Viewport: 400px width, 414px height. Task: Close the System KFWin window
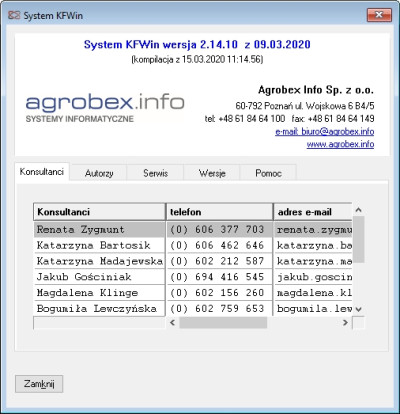[x=379, y=15]
